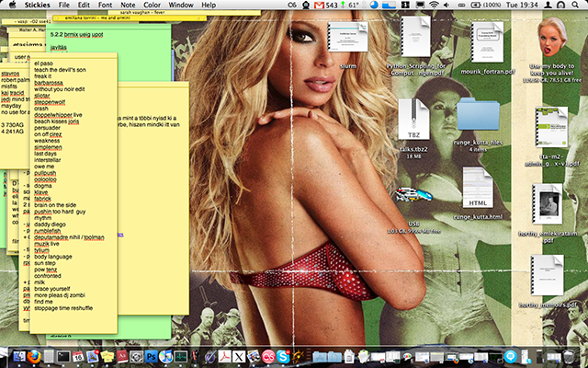Viewport: 588px width, 368px height.
Task: Open the Font menu
Action: [105, 5]
